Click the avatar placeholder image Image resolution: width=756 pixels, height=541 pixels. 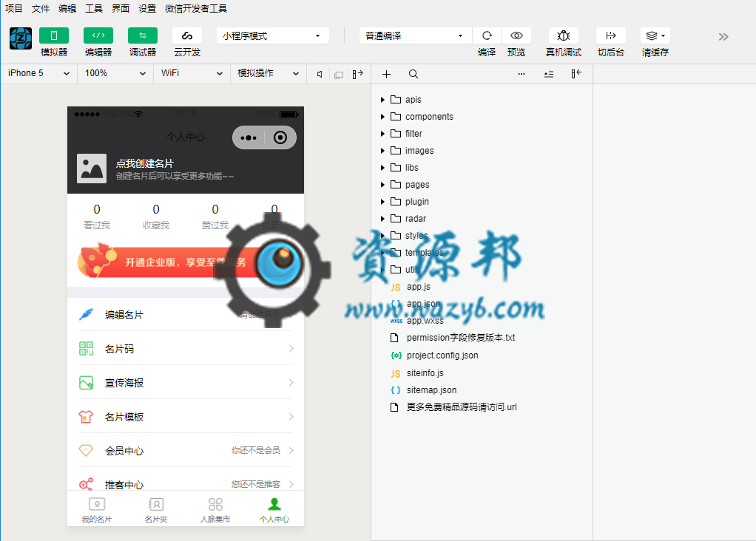[92, 169]
